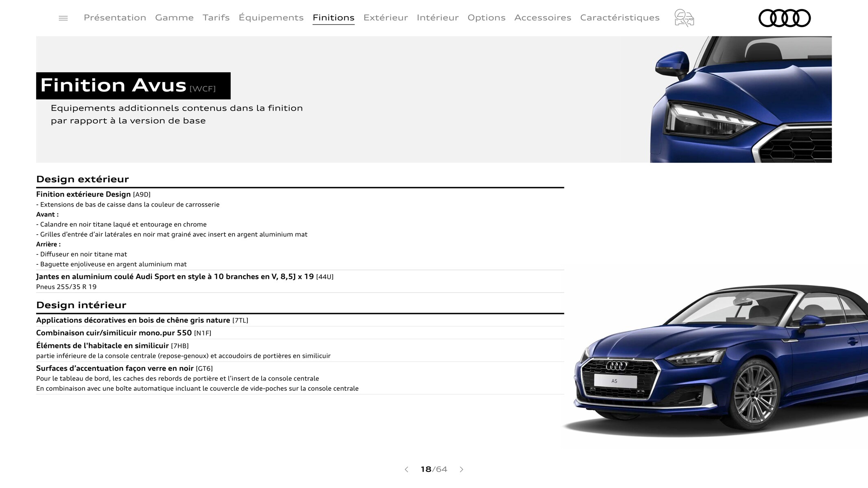Click the Pneus 255/35 R 19 text
This screenshot has width=868, height=488.
click(x=66, y=287)
